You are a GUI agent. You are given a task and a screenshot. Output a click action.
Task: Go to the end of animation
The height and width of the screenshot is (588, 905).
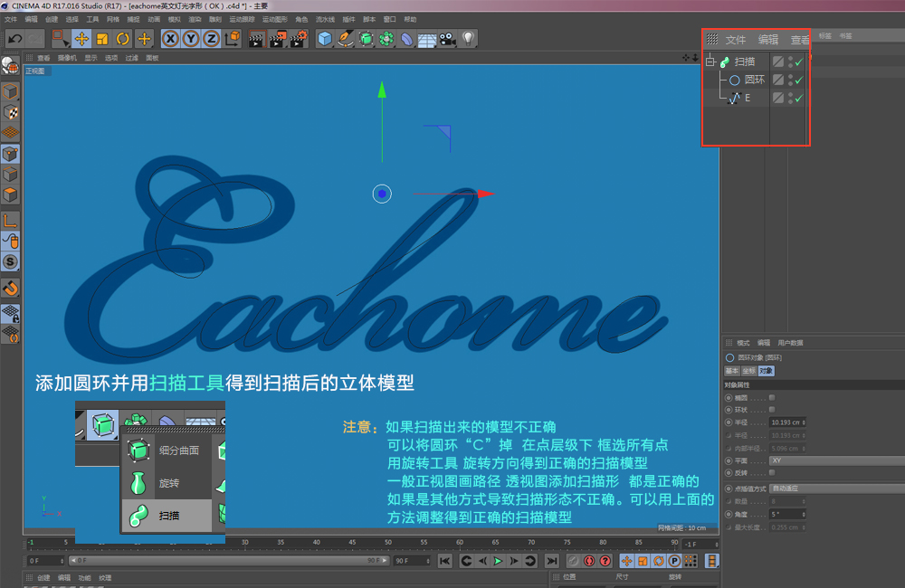pyautogui.click(x=552, y=560)
